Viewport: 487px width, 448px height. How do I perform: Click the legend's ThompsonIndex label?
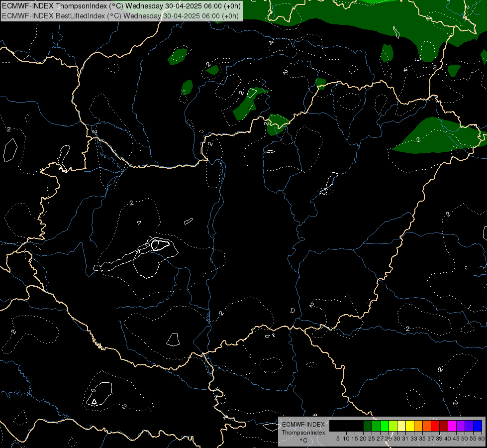[303, 433]
